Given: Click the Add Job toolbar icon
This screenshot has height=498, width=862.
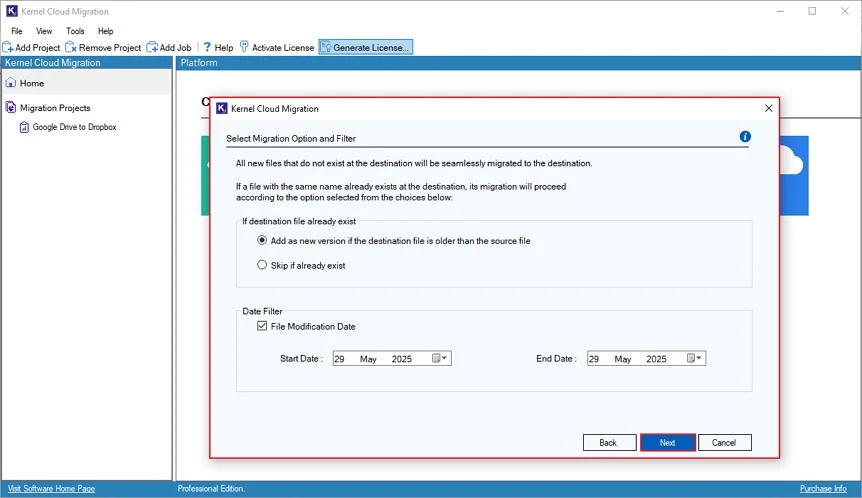Looking at the screenshot, I should pos(152,47).
